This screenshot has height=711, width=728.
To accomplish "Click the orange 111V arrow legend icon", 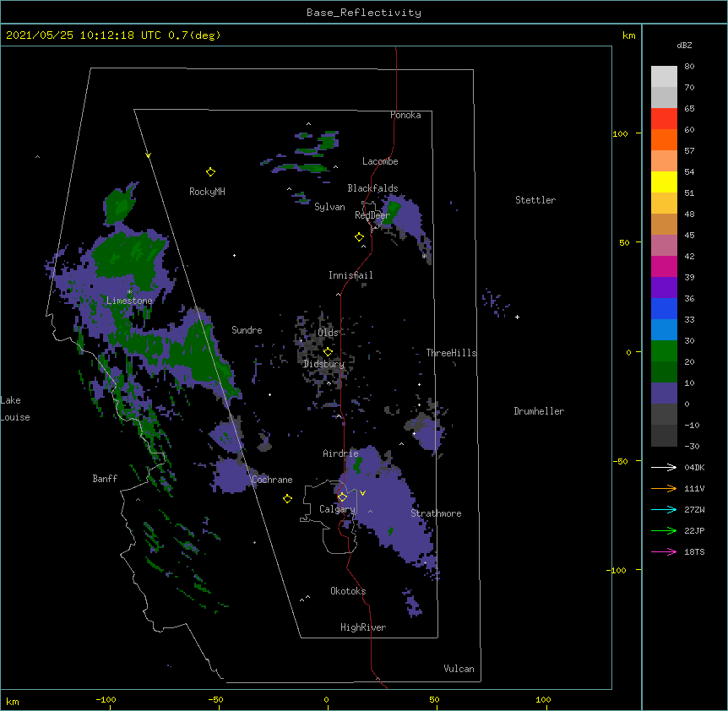I will coord(664,488).
